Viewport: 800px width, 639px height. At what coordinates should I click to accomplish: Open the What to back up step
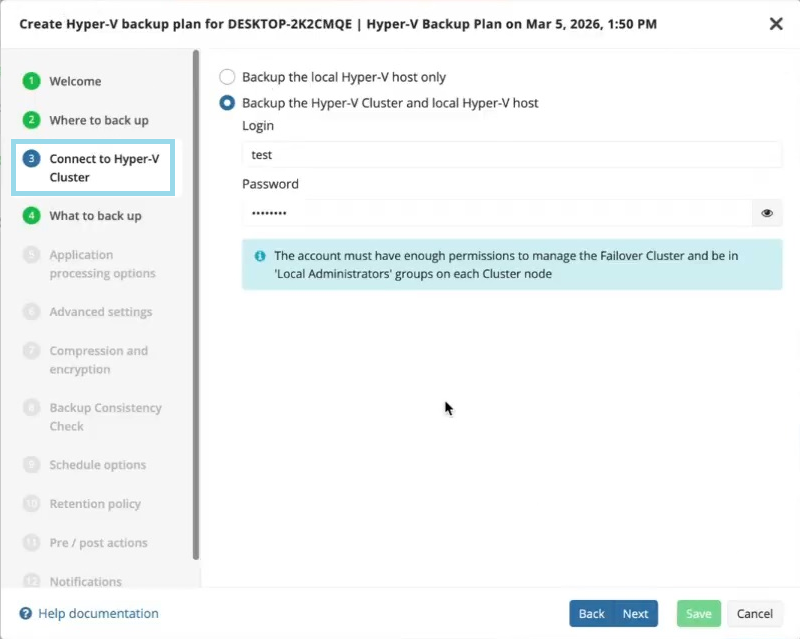pos(95,215)
